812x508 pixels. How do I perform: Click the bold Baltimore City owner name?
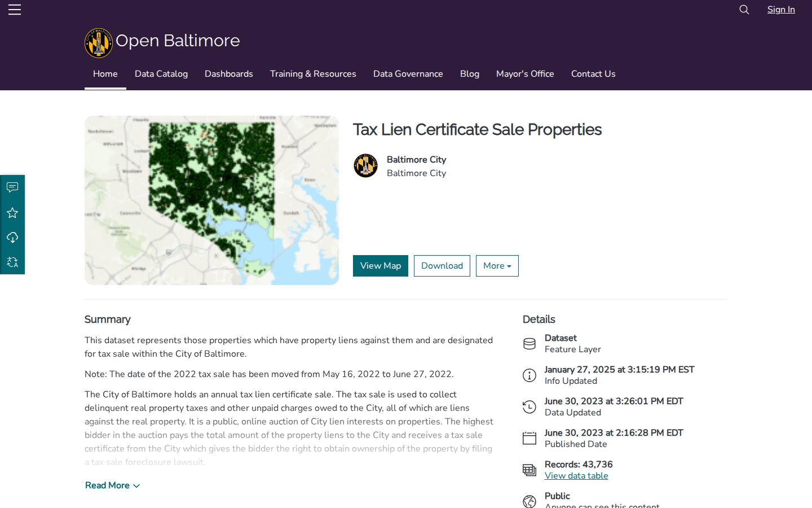click(416, 160)
